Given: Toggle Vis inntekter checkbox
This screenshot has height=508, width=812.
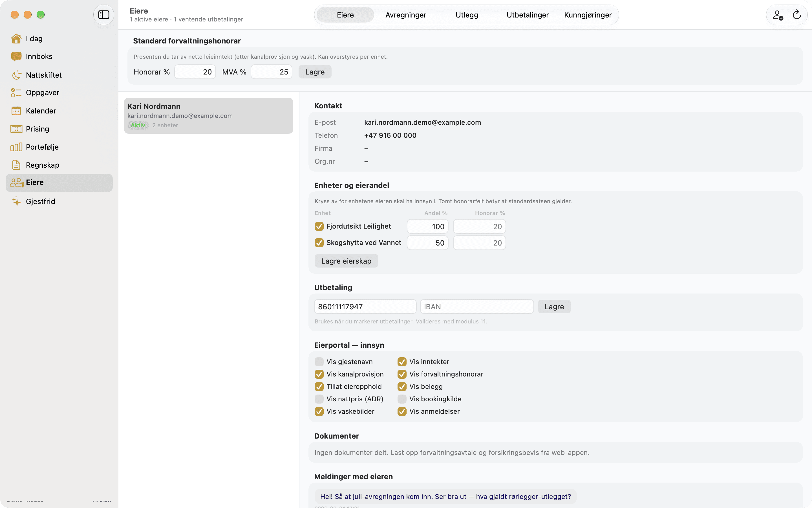Looking at the screenshot, I should pos(402,362).
